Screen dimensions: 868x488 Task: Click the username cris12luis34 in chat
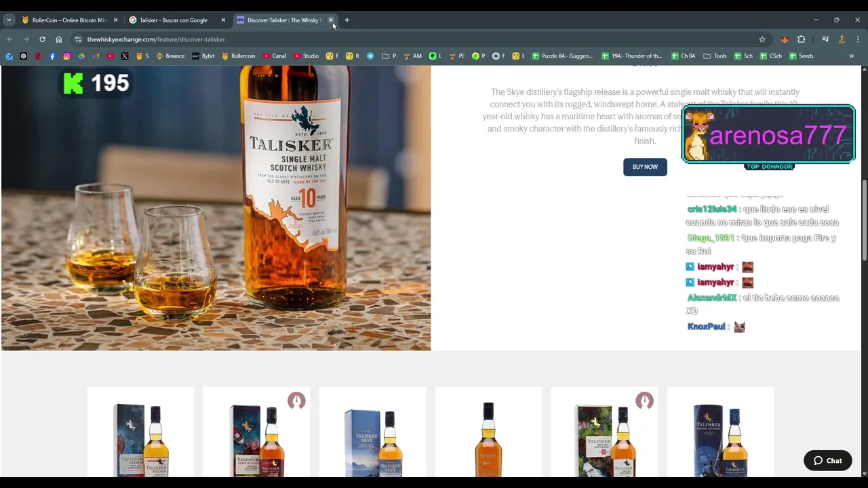pos(711,209)
